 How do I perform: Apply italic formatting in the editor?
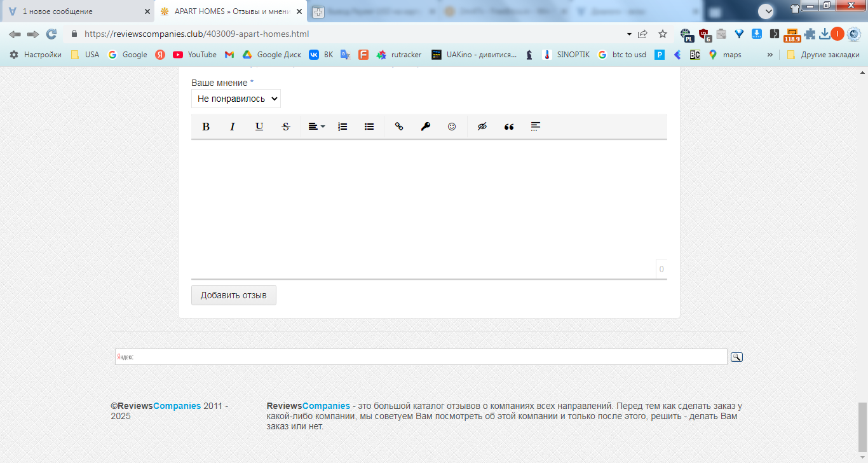233,127
